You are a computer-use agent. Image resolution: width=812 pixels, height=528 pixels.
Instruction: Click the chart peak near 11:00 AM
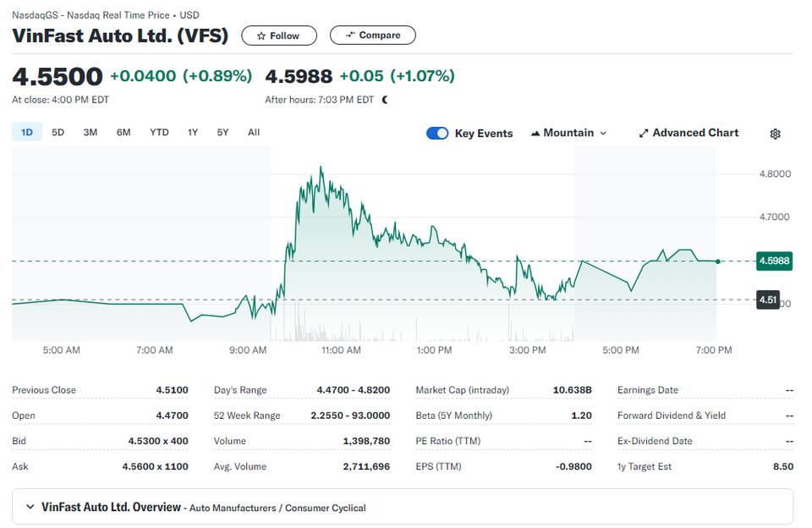tap(321, 168)
